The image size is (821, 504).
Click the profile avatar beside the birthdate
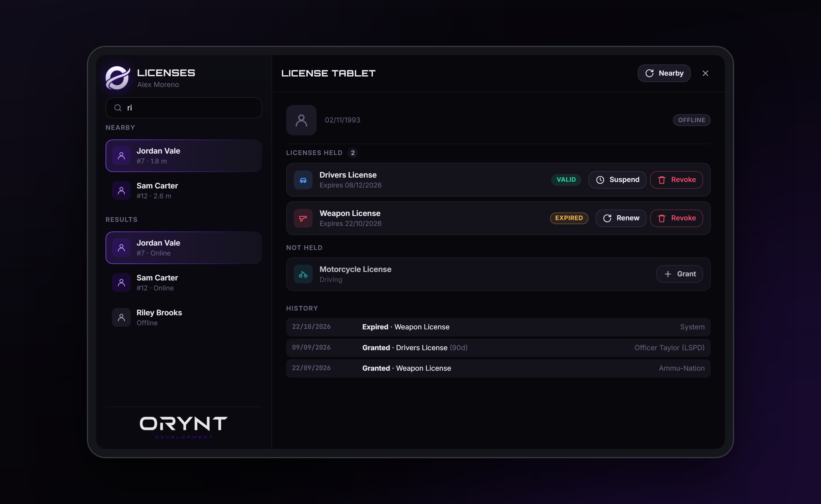pos(301,120)
